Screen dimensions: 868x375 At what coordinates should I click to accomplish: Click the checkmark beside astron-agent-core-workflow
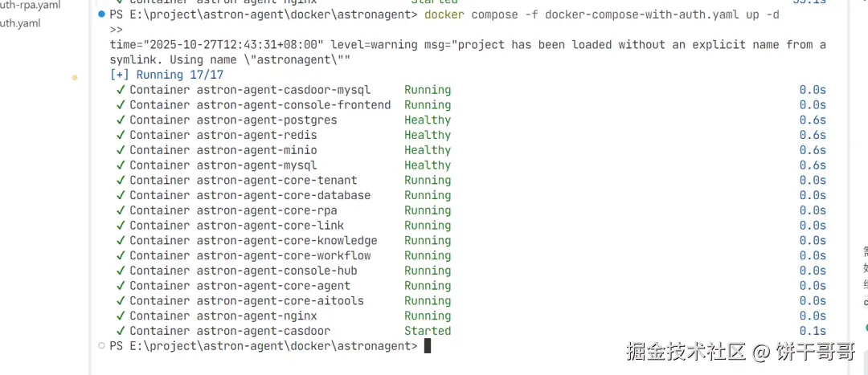tap(121, 255)
